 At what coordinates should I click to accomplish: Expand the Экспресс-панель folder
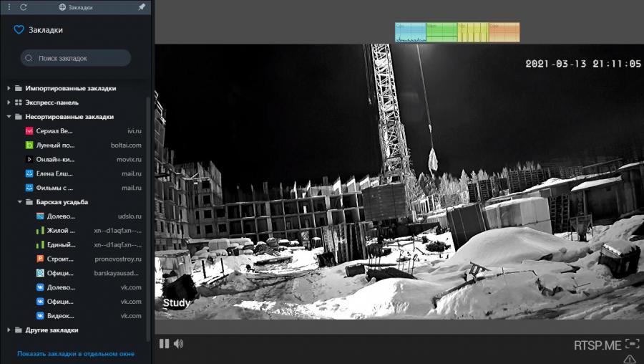click(x=9, y=102)
